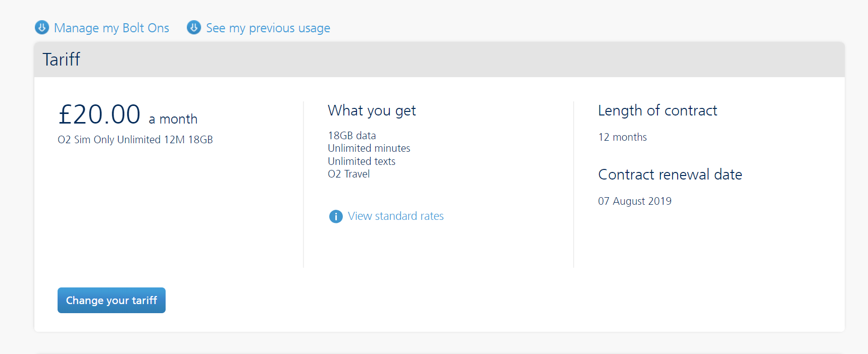Click the blue info icon beside View standard rates
The image size is (868, 354).
(x=336, y=216)
